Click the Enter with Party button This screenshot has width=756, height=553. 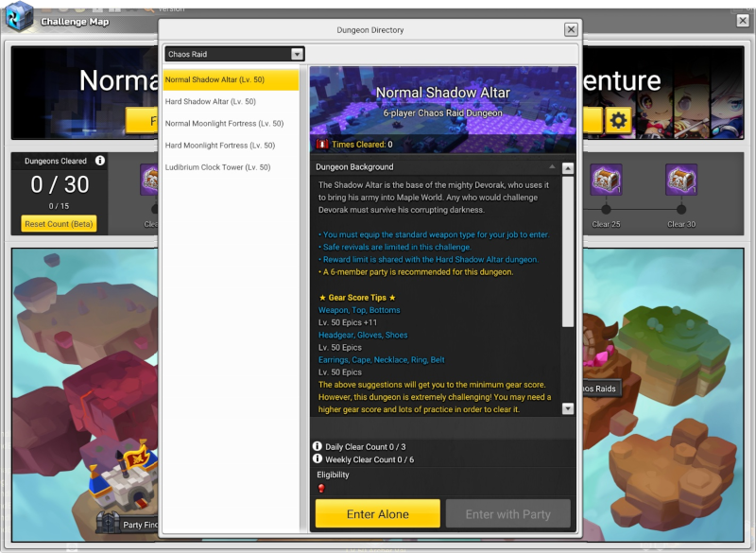[507, 514]
